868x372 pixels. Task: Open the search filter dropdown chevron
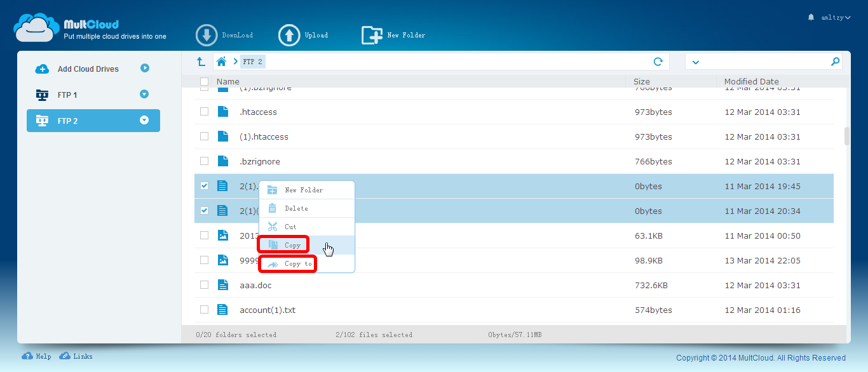(x=695, y=62)
